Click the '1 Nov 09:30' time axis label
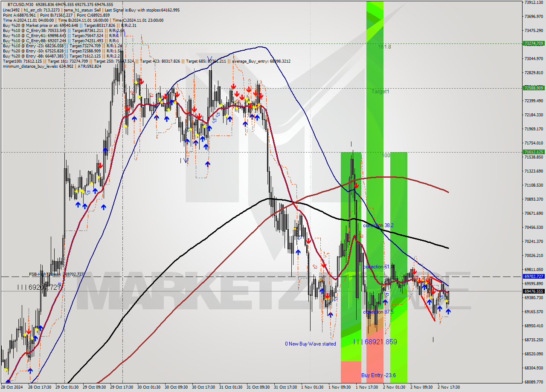 (x=340, y=387)
